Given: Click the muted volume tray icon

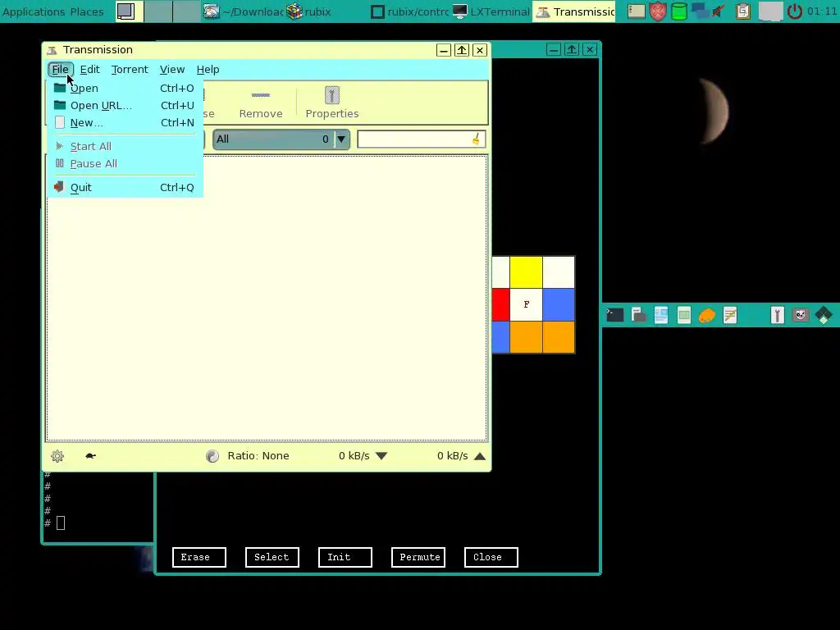Looking at the screenshot, I should pos(718,11).
